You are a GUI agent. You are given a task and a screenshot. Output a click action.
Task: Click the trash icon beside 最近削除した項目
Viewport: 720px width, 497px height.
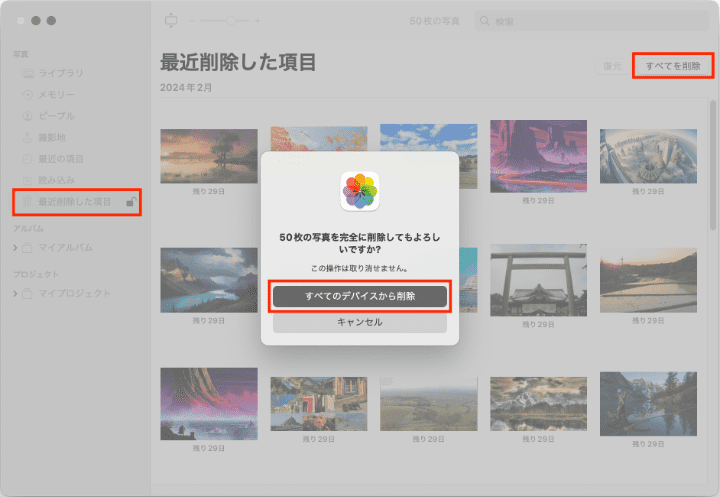tap(28, 202)
